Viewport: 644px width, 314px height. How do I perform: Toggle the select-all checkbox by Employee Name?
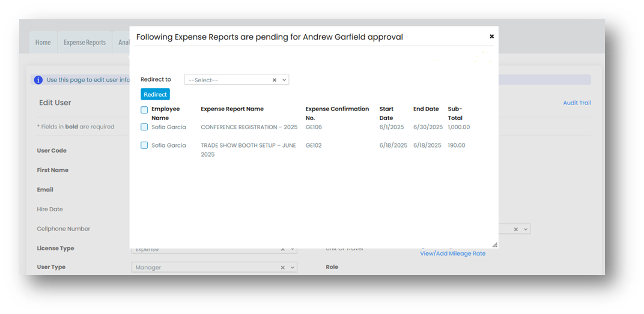point(144,110)
